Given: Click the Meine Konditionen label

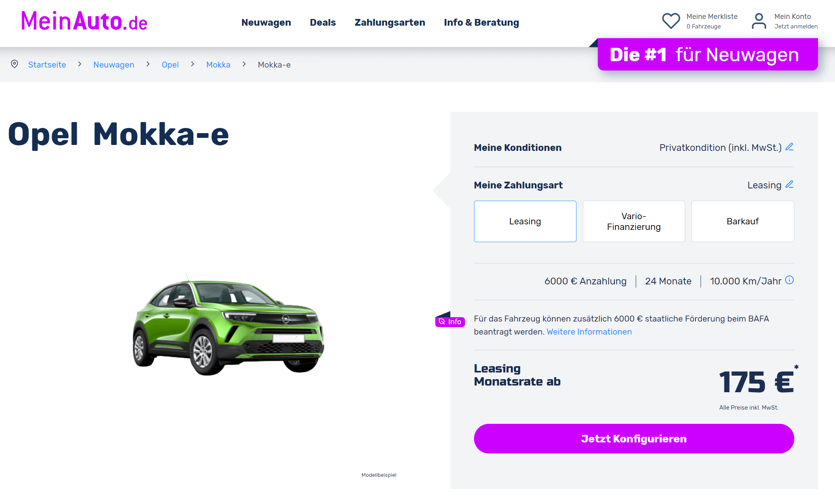Looking at the screenshot, I should click(x=518, y=148).
